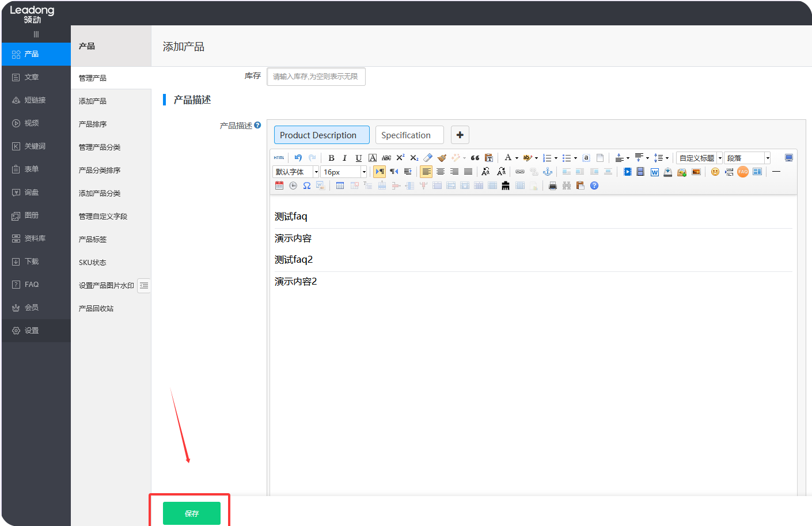Clear formatting with the eraser icon
Image resolution: width=812 pixels, height=526 pixels.
tap(428, 158)
